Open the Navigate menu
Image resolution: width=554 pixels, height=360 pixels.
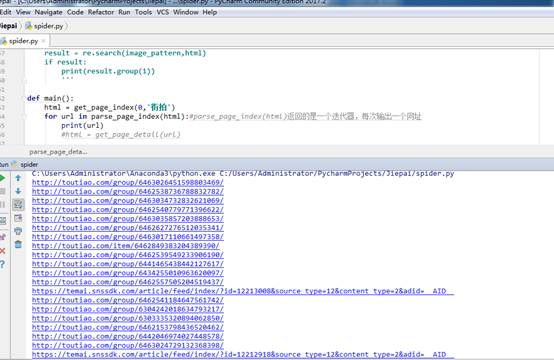(48, 12)
